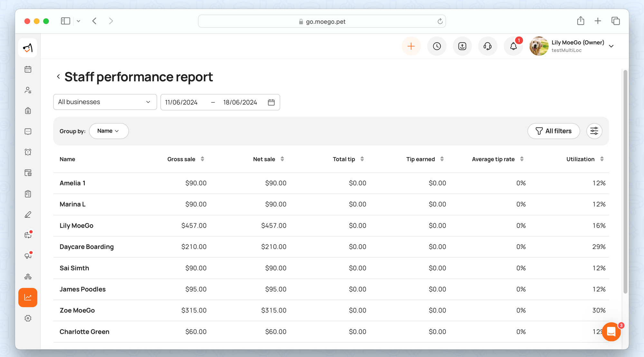644x357 pixels.
Task: Open the clock history icon
Action: pyautogui.click(x=437, y=46)
